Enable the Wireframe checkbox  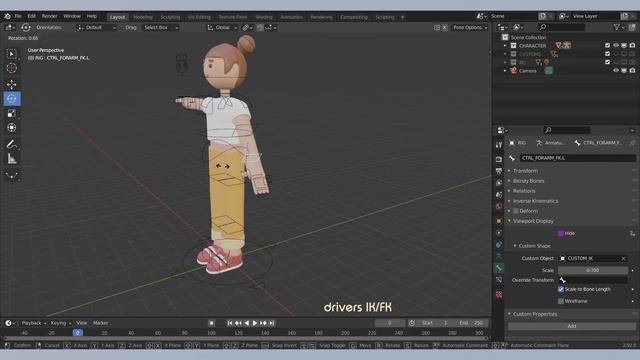561,301
